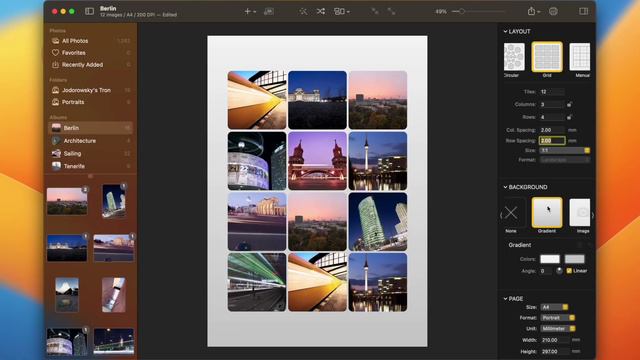Image resolution: width=640 pixels, height=360 pixels.
Task: Choose the Circular layout thumbnail
Action: click(x=514, y=57)
